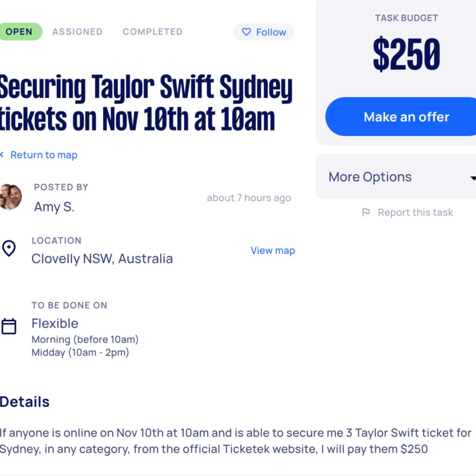Image resolution: width=476 pixels, height=476 pixels.
Task: Open the View map link
Action: [x=272, y=251]
